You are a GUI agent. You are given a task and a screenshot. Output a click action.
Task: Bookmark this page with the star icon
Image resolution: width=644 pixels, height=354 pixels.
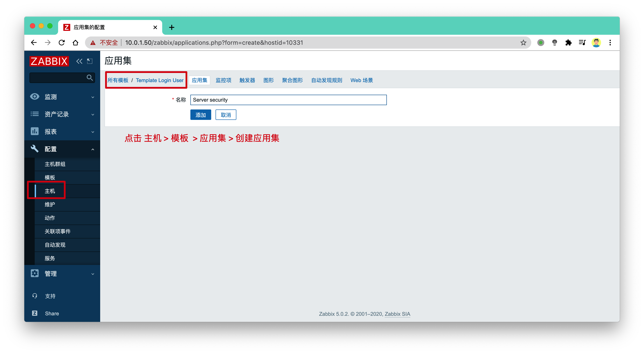(523, 43)
